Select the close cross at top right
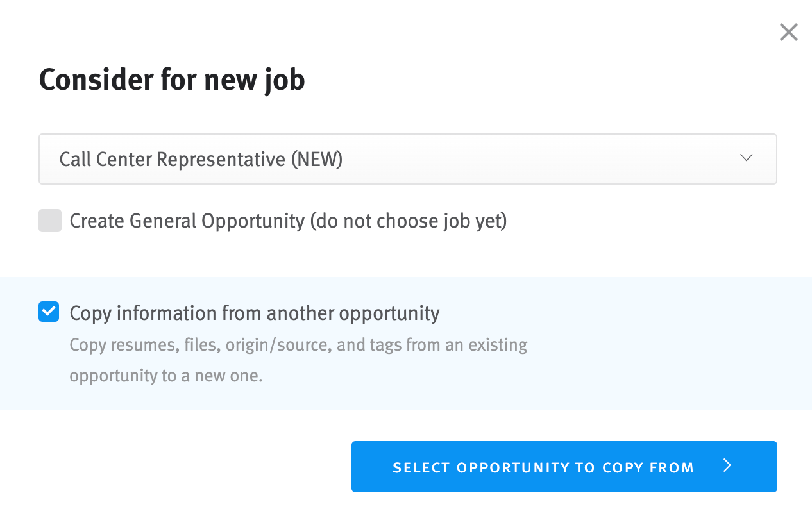 [x=788, y=31]
